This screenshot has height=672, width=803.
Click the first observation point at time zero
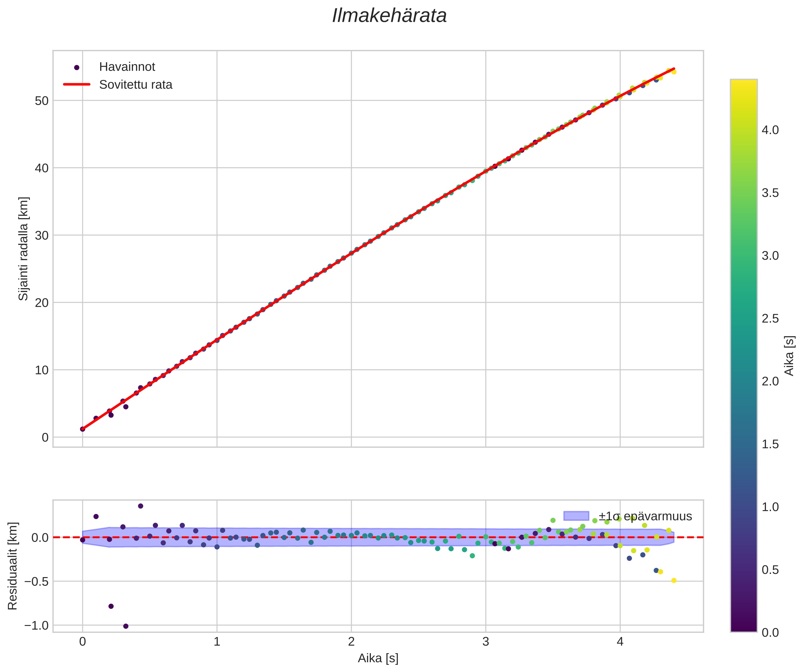click(x=83, y=429)
